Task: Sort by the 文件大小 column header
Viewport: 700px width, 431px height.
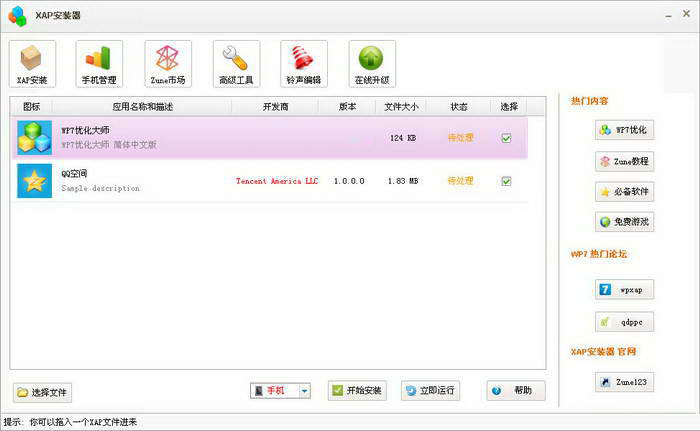Action: point(401,107)
